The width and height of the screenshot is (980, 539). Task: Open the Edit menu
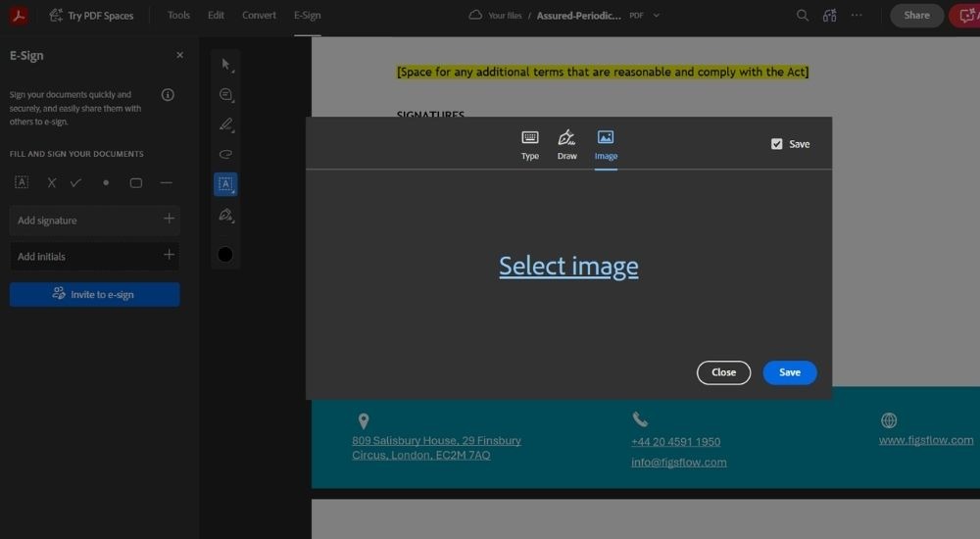tap(216, 15)
